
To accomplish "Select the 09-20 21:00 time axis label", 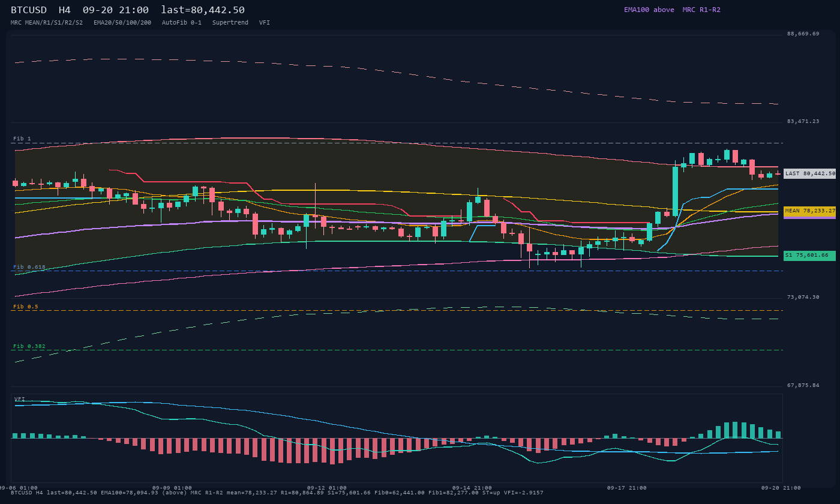I will click(x=781, y=488).
